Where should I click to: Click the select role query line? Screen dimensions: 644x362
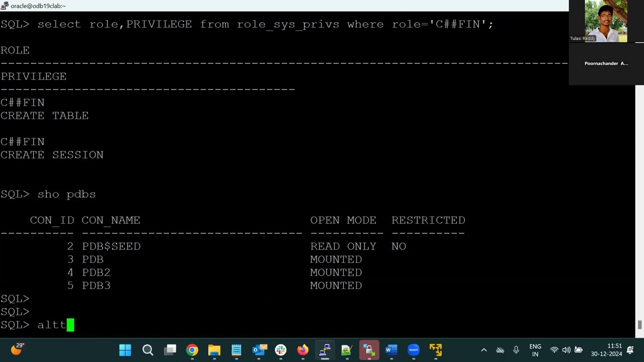click(x=247, y=24)
